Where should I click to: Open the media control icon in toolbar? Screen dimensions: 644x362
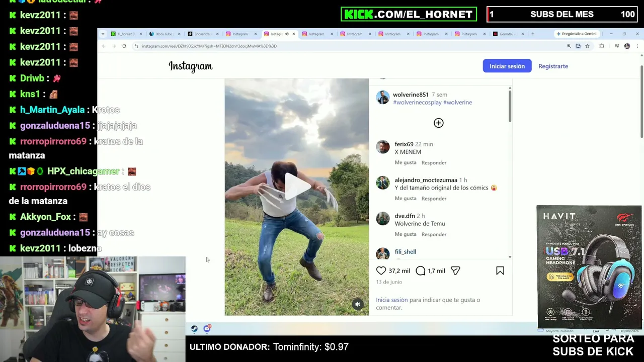(617, 46)
